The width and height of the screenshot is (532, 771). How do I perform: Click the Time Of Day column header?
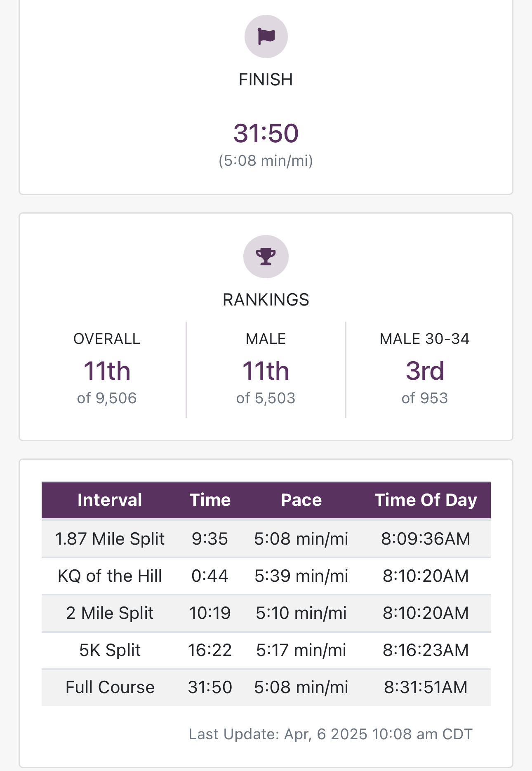[x=426, y=500]
